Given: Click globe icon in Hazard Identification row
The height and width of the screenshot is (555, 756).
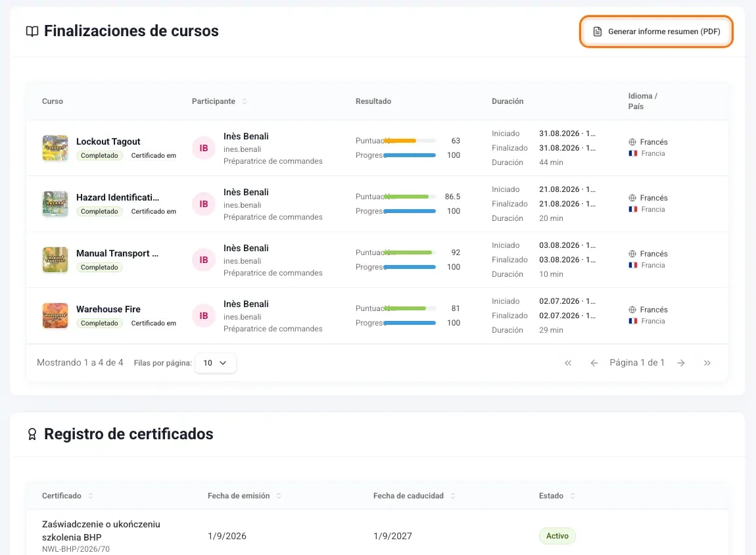Looking at the screenshot, I should point(632,198).
